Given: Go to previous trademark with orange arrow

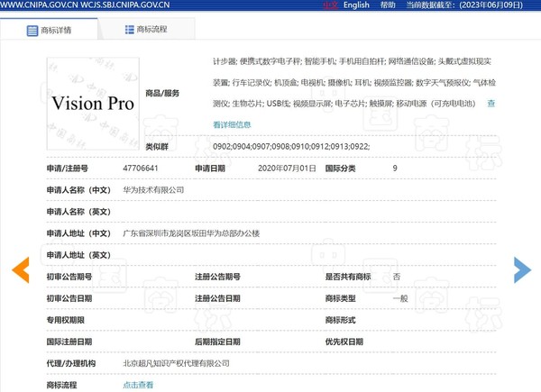Looking at the screenshot, I should tap(21, 270).
